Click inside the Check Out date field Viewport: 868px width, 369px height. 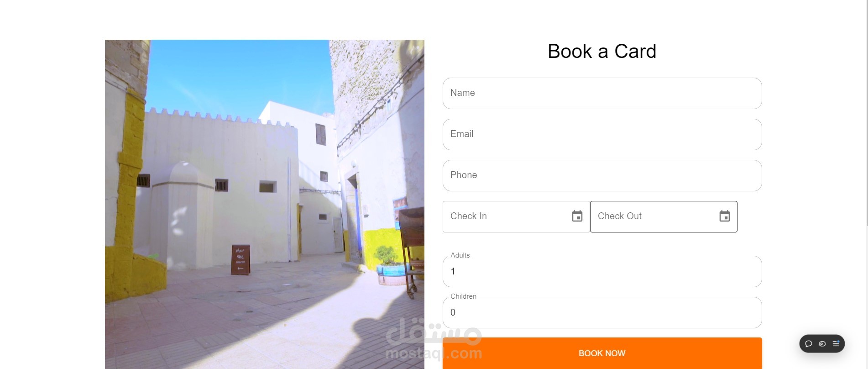click(664, 216)
